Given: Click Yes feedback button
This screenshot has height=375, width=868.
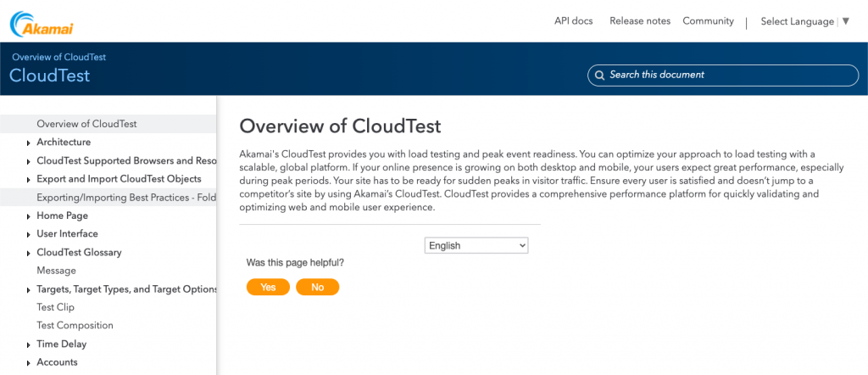Looking at the screenshot, I should tap(268, 287).
